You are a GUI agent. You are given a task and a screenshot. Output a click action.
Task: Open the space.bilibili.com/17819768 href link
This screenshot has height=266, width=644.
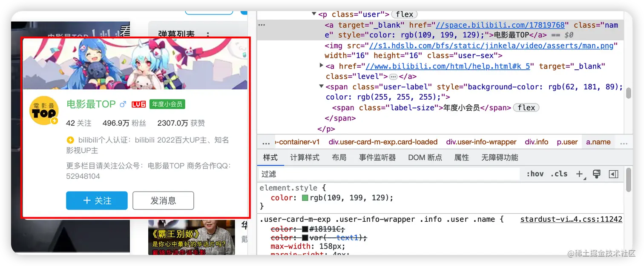500,25
